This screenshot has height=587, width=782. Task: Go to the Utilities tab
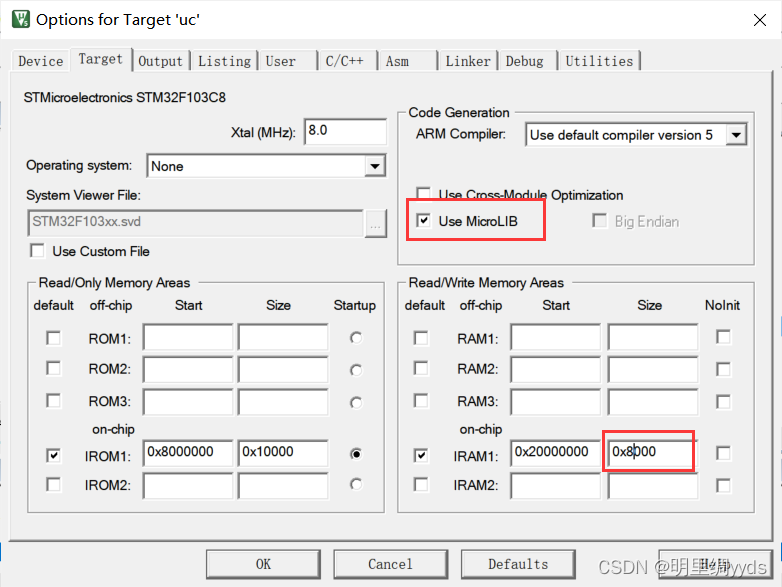point(599,61)
